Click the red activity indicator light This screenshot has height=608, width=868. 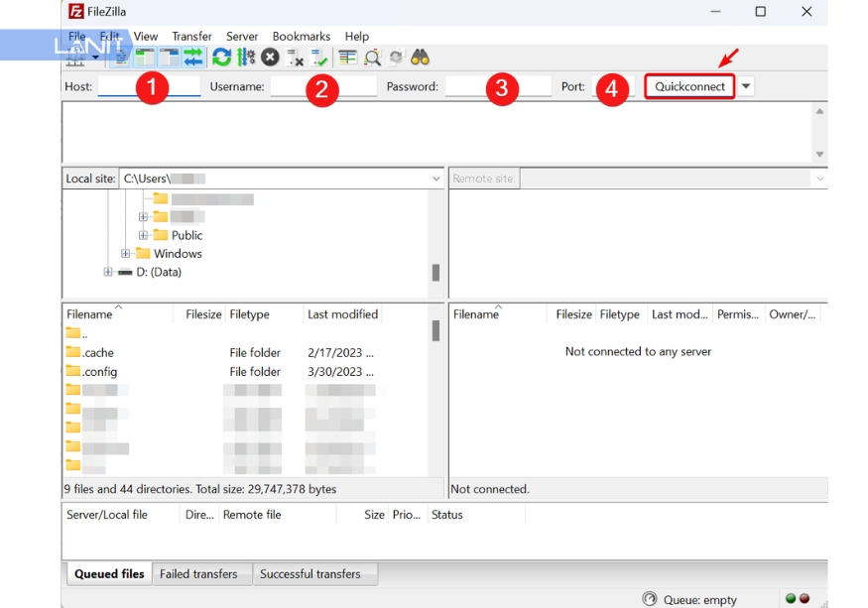(x=805, y=598)
